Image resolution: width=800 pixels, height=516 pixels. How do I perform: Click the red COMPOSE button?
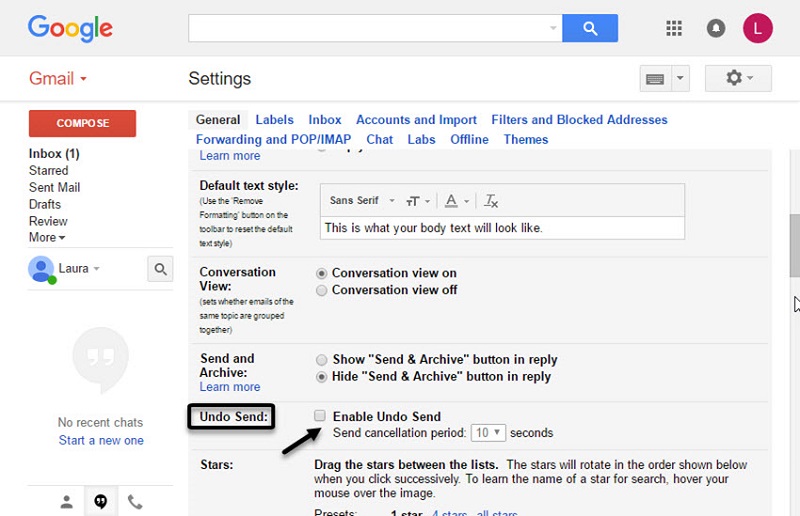(x=82, y=124)
